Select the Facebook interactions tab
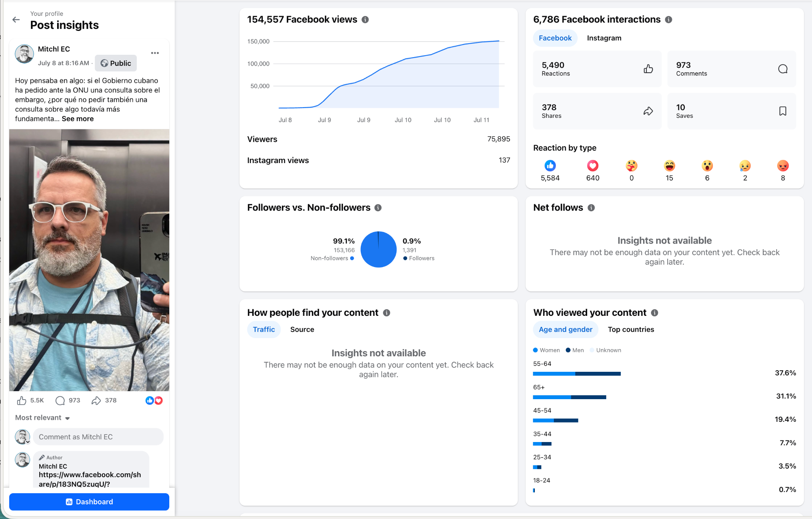 tap(555, 38)
